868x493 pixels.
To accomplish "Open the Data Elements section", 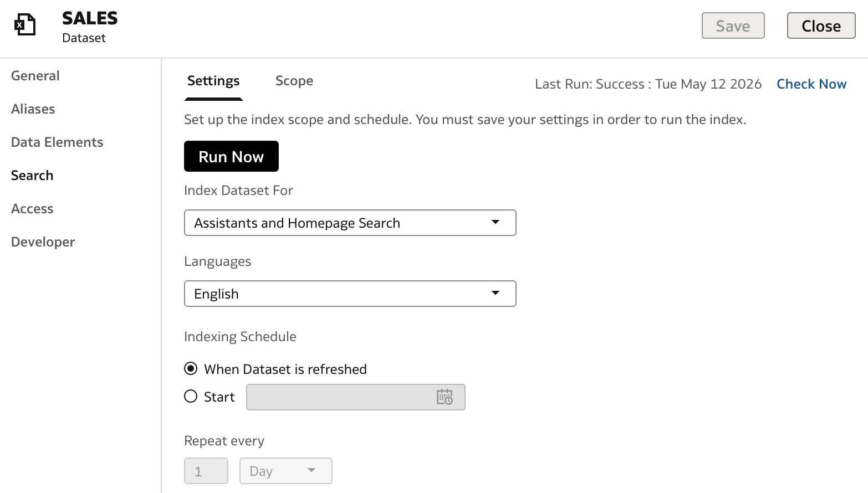I will pyautogui.click(x=57, y=142).
